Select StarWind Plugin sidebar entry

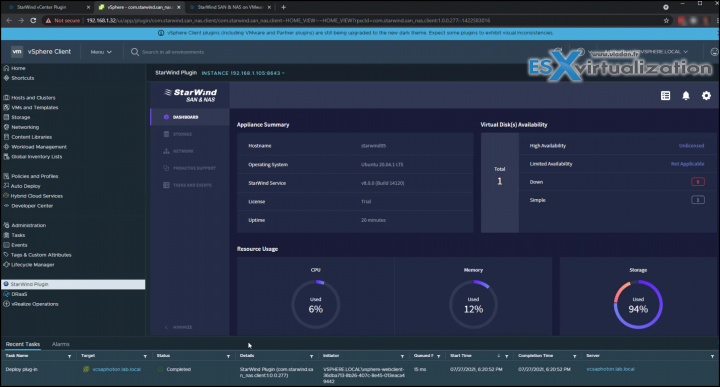coord(73,284)
